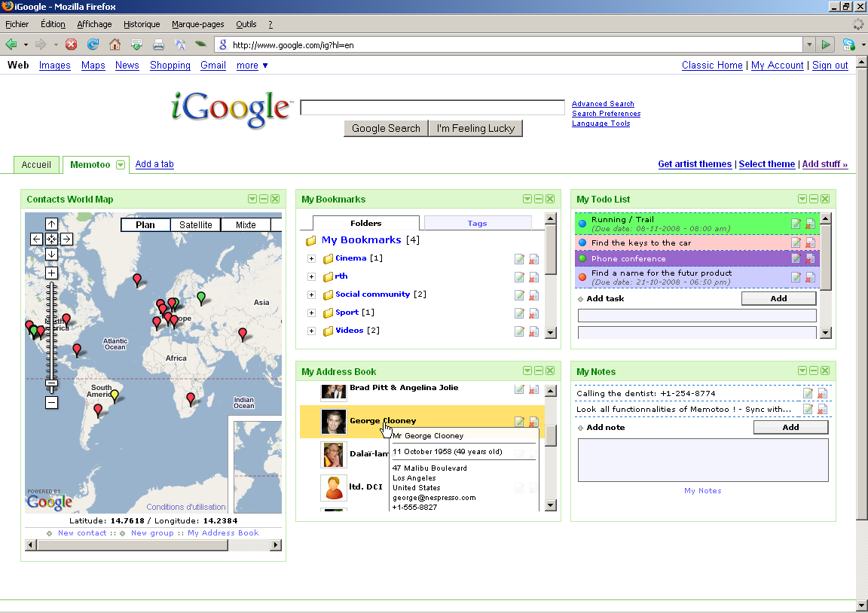Open My Bookmarks gadget menu arrow

pos(527,199)
